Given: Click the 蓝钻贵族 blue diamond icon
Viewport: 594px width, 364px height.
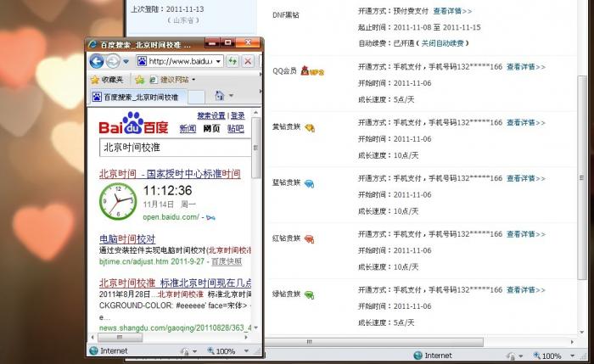Looking at the screenshot, I should tap(309, 184).
